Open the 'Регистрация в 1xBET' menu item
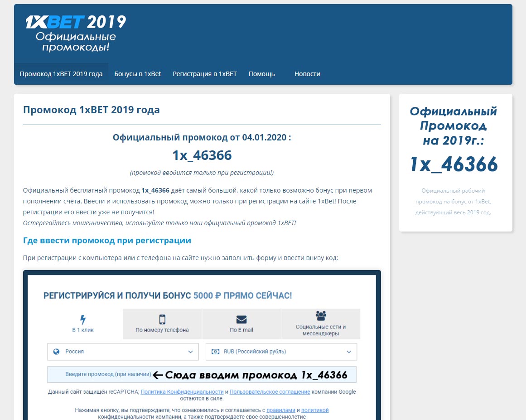Image resolution: width=526 pixels, height=420 pixels. (x=205, y=74)
